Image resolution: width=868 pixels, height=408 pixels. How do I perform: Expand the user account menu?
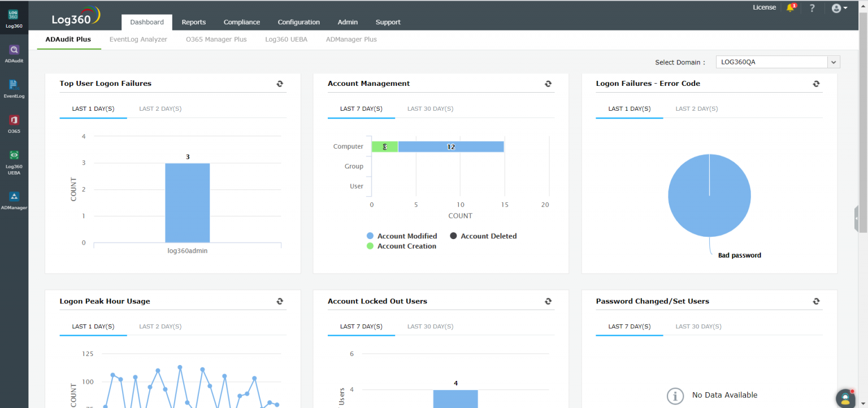pos(839,8)
